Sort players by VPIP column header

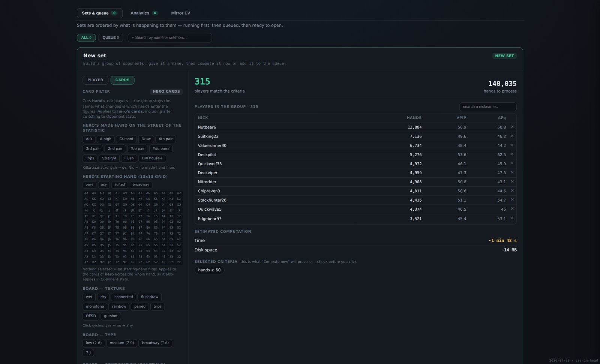[x=461, y=118]
